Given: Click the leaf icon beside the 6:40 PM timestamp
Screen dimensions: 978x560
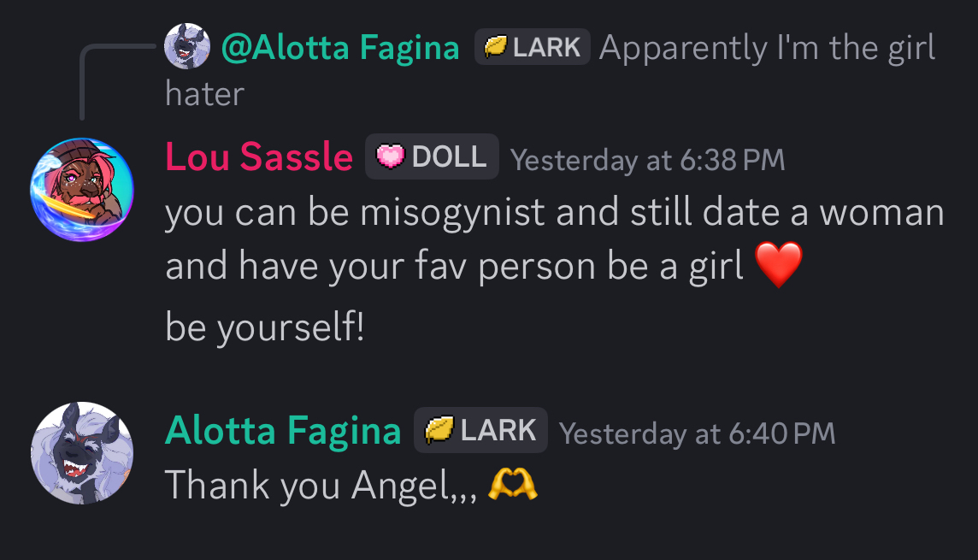Looking at the screenshot, I should [439, 430].
